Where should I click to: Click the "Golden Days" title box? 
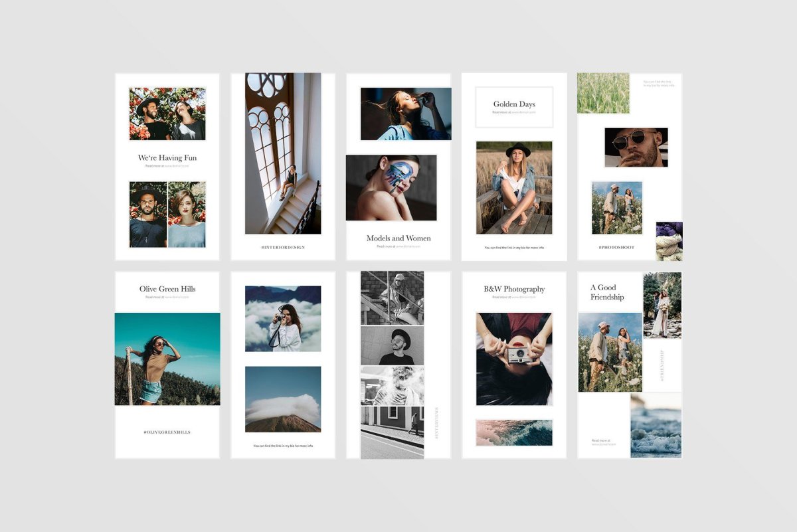point(514,106)
